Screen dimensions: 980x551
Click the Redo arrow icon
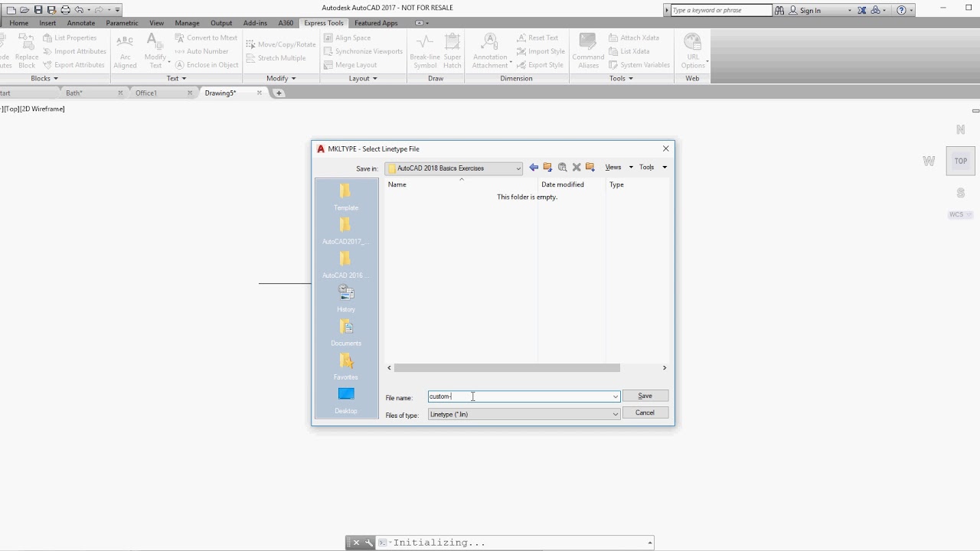point(99,10)
